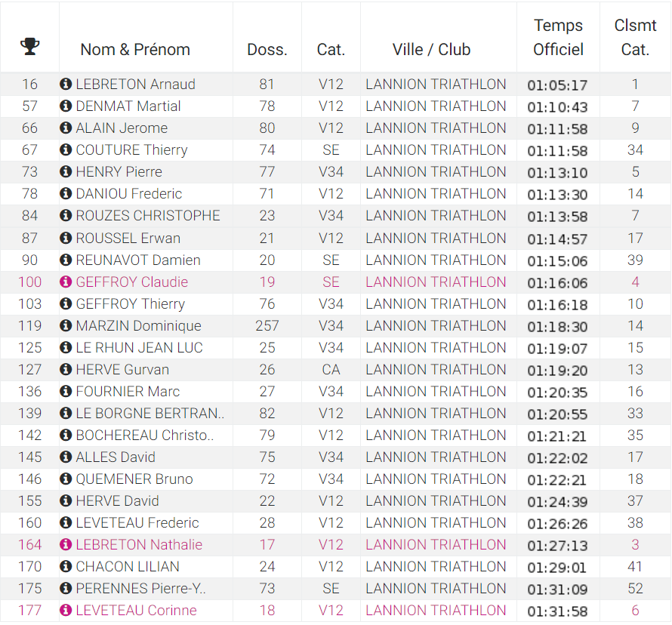Image resolution: width=672 pixels, height=625 pixels.
Task: Click info icon beside HERVE Gurvan
Action: 66,370
